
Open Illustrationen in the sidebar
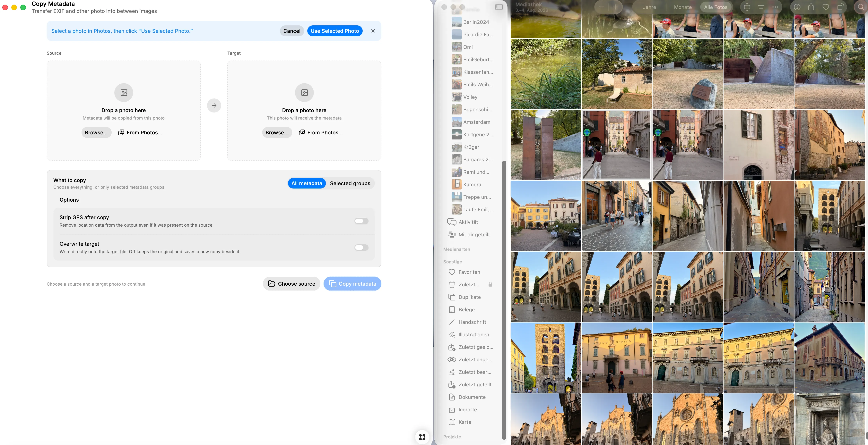(x=473, y=335)
